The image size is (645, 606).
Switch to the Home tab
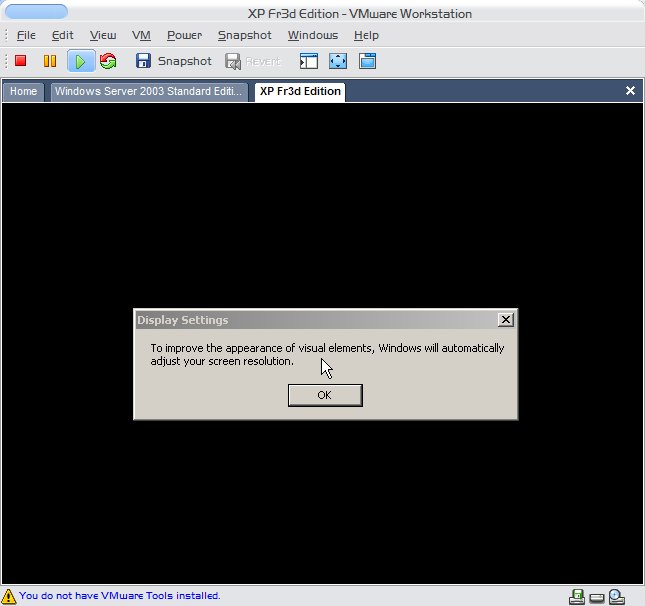[23, 91]
